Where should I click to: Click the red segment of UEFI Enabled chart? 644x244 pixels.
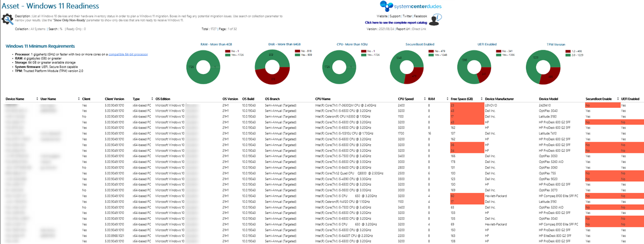click(x=484, y=75)
